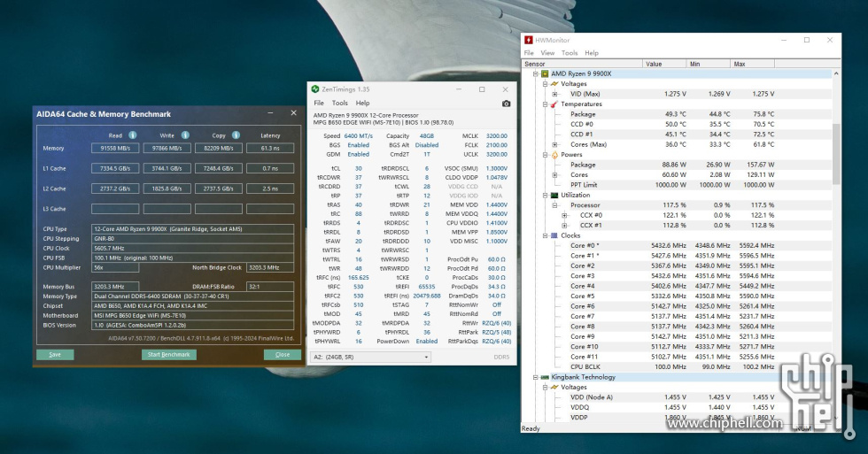Click the Read info icon in AIDA64
Image resolution: width=868 pixels, height=454 pixels.
pyautogui.click(x=133, y=135)
